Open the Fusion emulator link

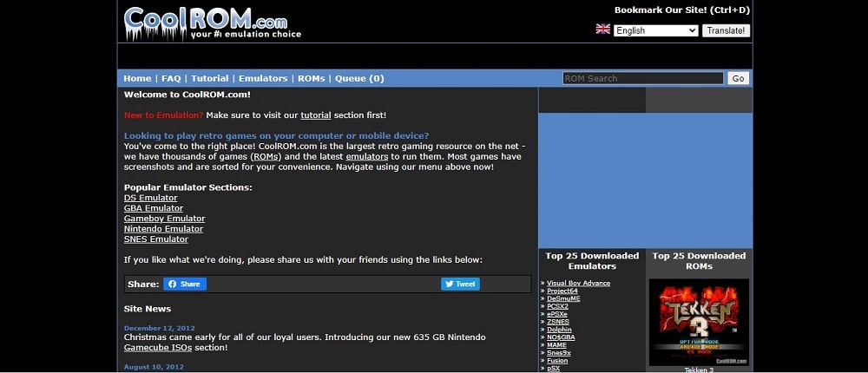(x=557, y=360)
